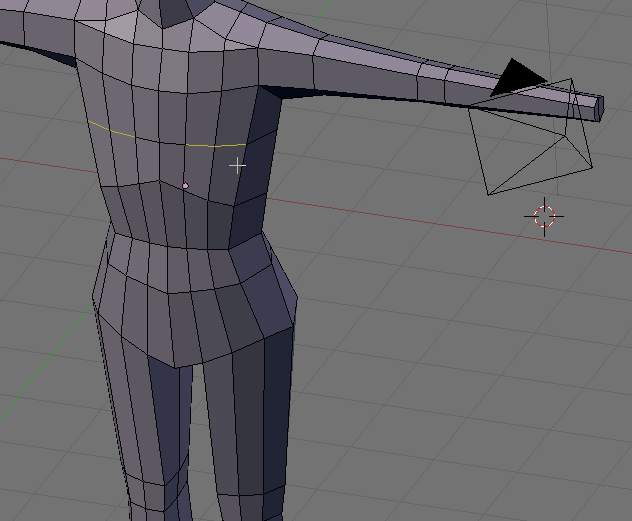
Task: Click the black triangle atop the camera
Action: (518, 77)
